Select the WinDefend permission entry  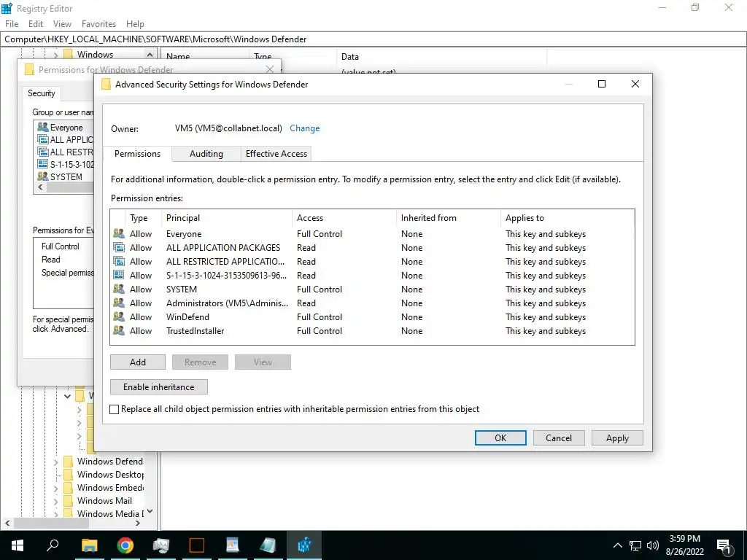(x=372, y=316)
